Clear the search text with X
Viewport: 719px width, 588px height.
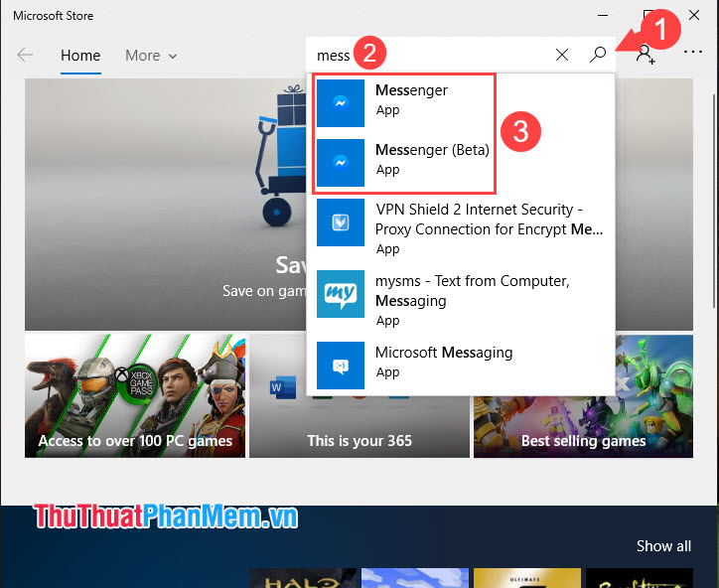(562, 55)
